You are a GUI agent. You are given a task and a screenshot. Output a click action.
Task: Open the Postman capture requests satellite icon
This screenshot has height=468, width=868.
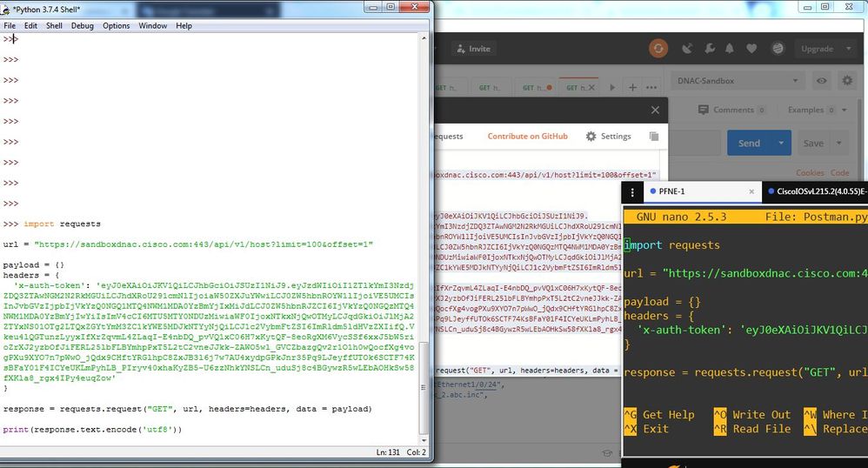pos(687,49)
